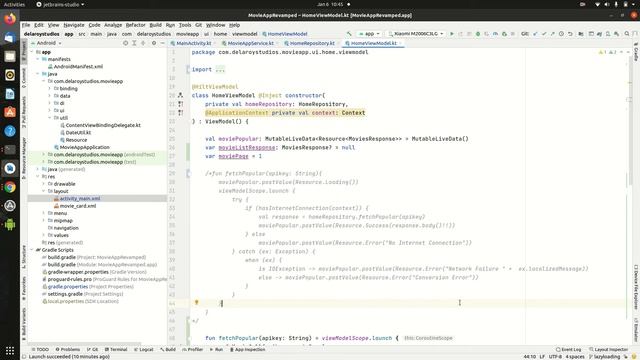Collapse the Gradle Scripts node
The width and height of the screenshot is (640, 360).
click(32, 250)
